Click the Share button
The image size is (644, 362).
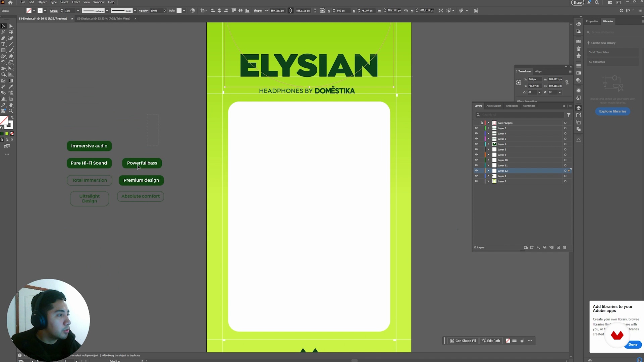coord(577,3)
